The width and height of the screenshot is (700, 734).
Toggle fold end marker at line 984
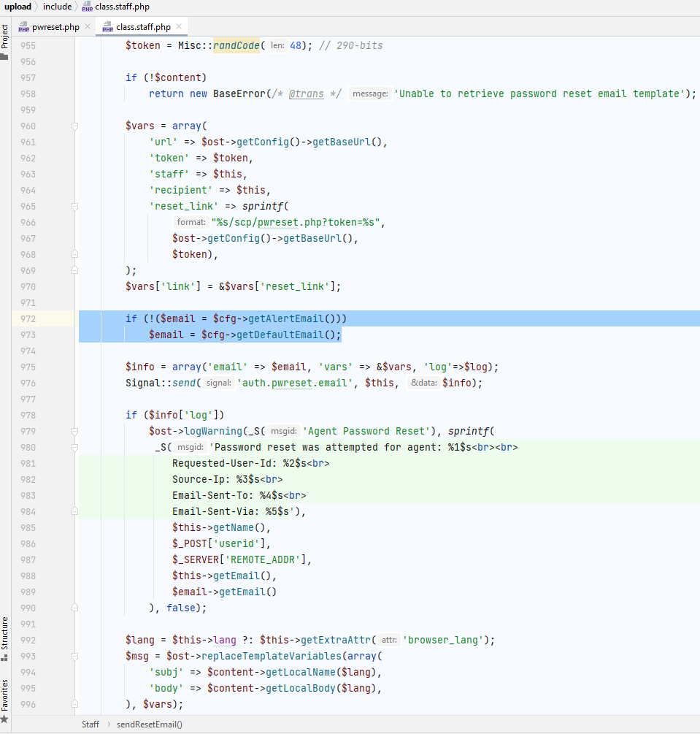pyautogui.click(x=74, y=512)
